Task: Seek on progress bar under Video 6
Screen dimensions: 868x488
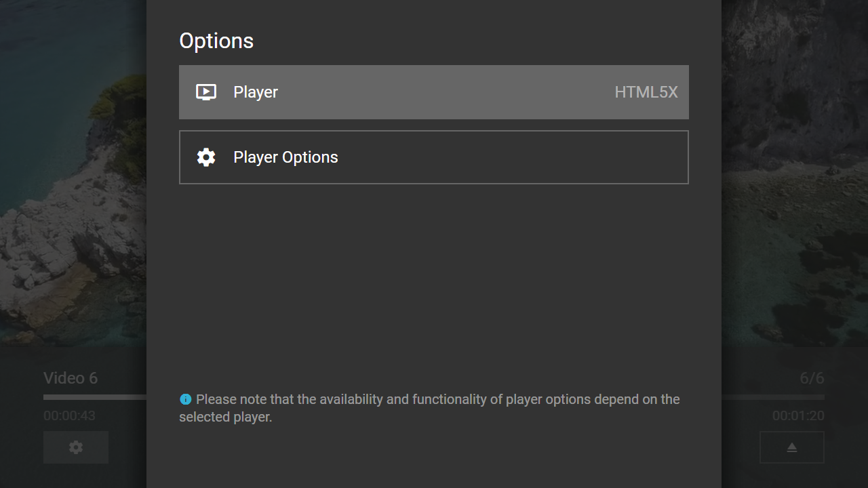Action: 95,397
